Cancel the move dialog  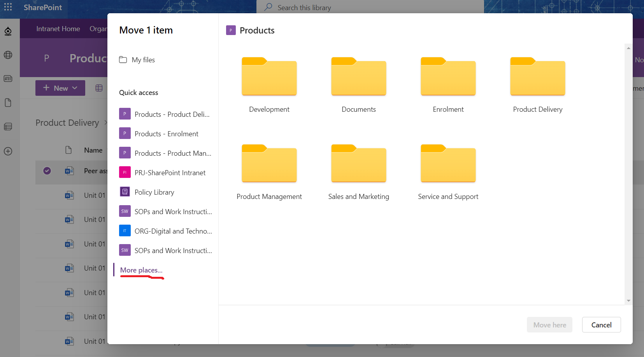tap(601, 325)
